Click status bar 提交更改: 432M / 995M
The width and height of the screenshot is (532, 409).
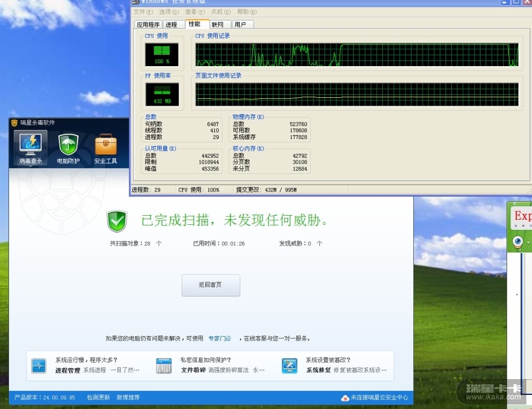[266, 190]
